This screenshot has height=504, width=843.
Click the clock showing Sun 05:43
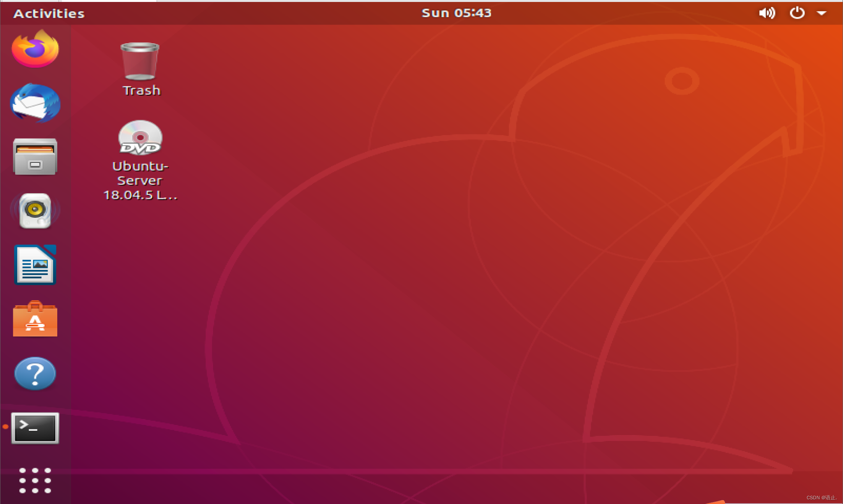(456, 12)
